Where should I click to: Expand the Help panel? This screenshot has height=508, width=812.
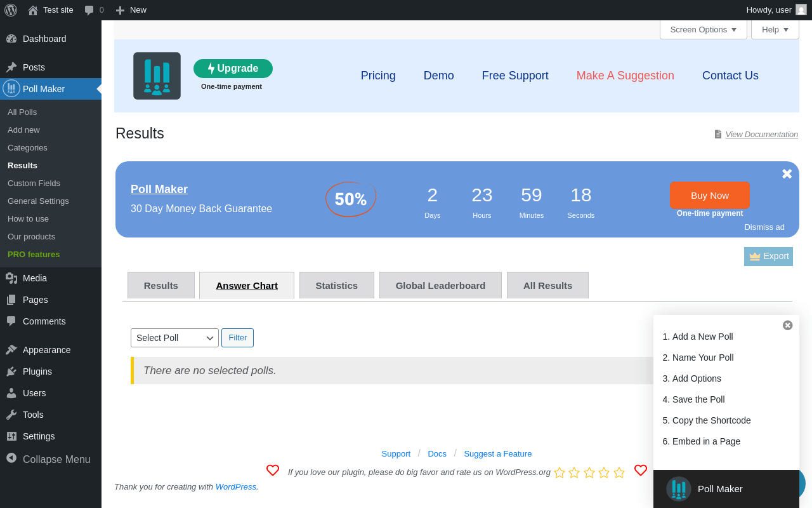point(775,30)
